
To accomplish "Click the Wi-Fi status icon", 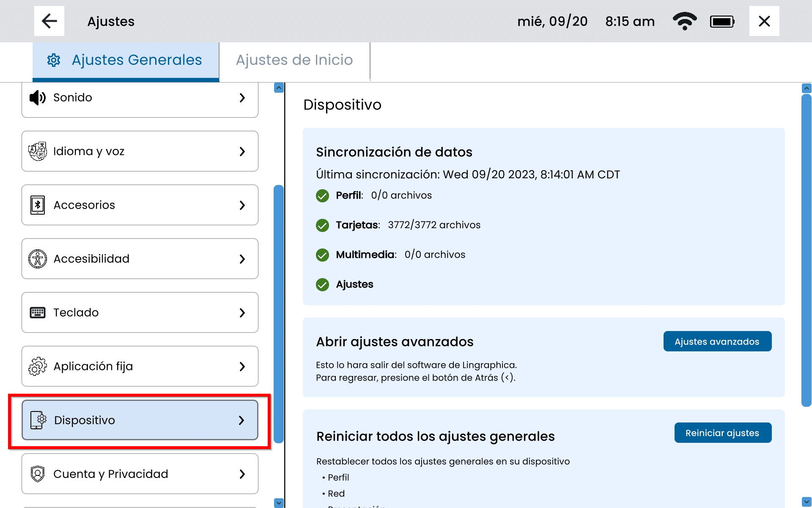I will click(684, 21).
